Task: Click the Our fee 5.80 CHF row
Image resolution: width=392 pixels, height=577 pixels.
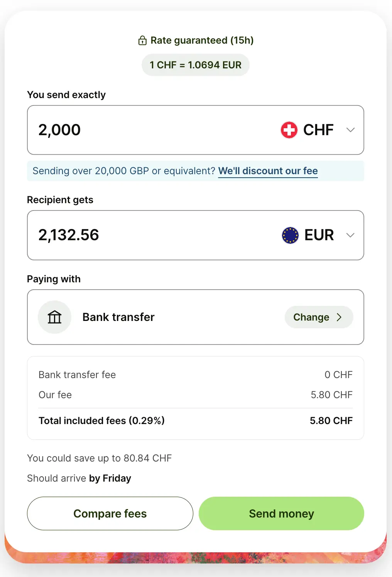Action: [x=196, y=395]
